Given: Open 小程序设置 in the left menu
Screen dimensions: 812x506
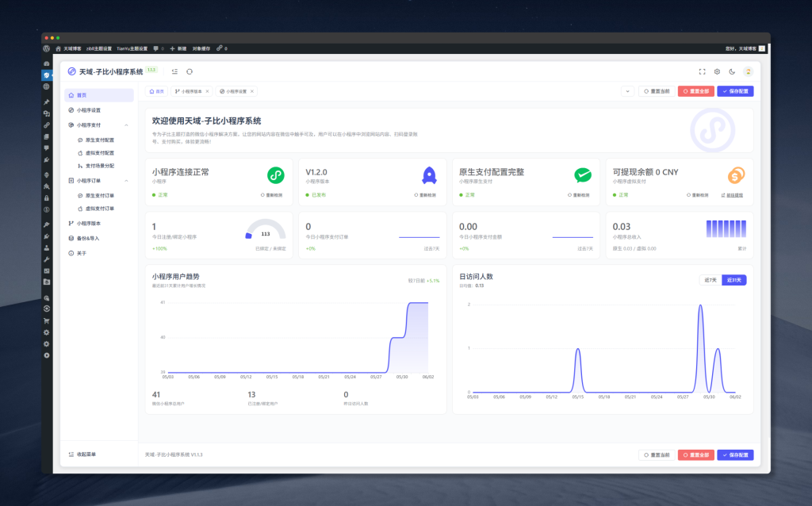Looking at the screenshot, I should (x=99, y=110).
